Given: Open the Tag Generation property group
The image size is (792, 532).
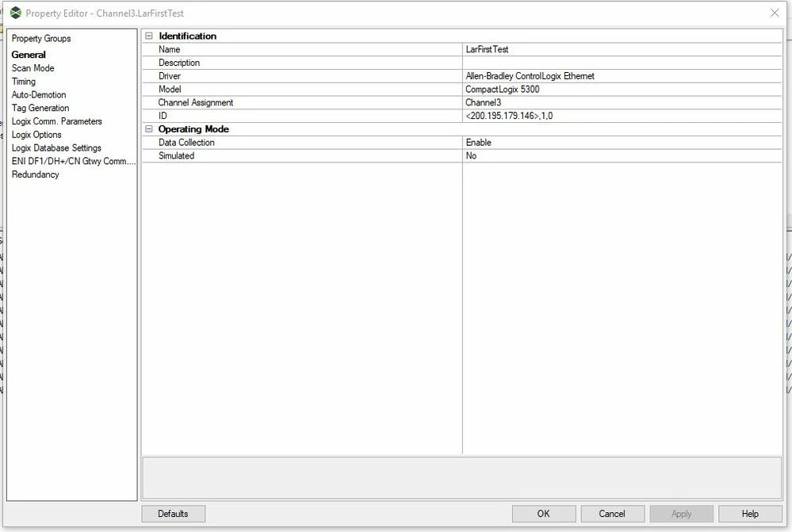Looking at the screenshot, I should tap(40, 108).
